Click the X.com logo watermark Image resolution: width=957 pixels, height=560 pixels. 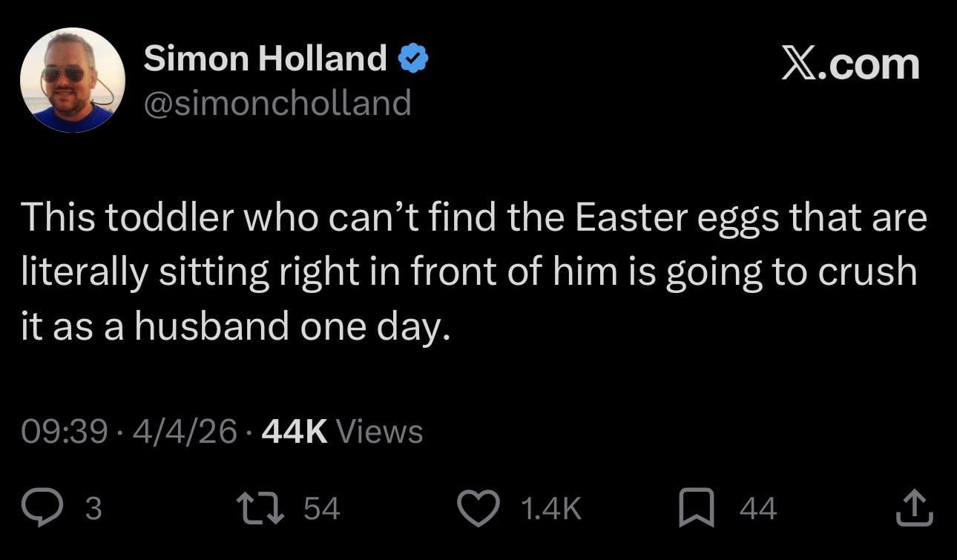point(850,65)
